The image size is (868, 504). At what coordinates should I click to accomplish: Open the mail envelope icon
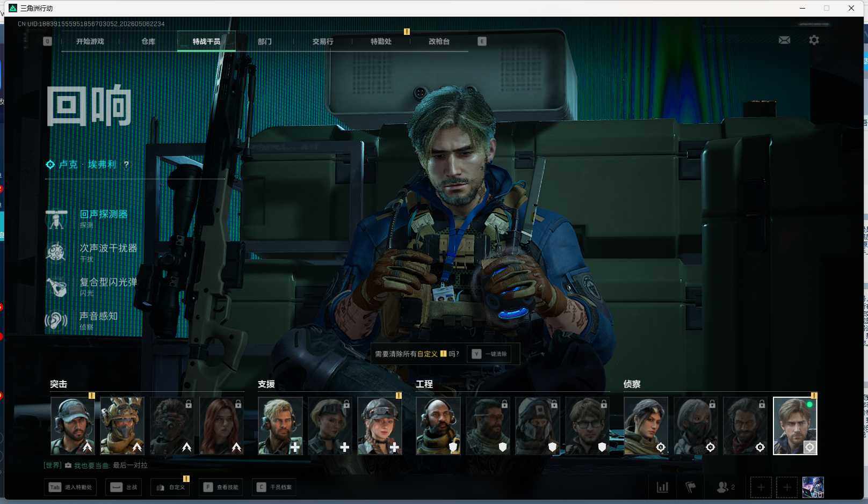coord(784,40)
